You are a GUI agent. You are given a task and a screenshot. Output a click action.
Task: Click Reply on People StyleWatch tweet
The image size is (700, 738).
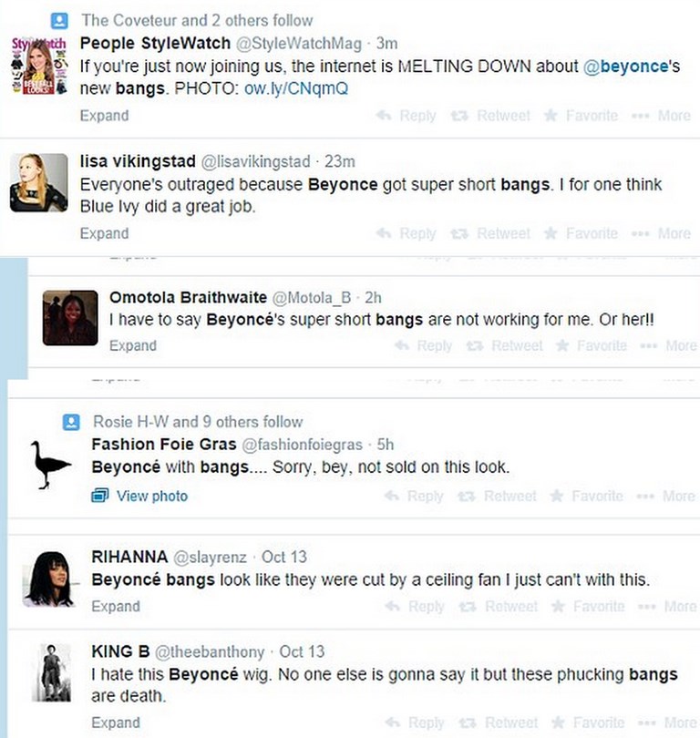pos(407,116)
